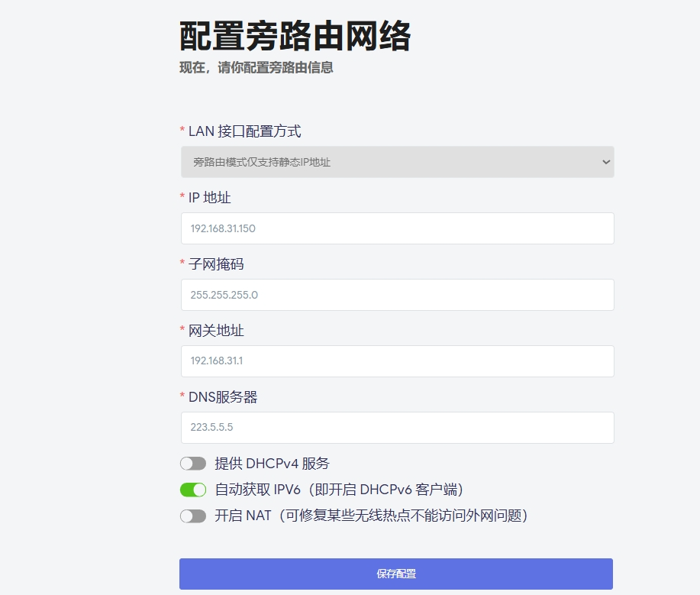Viewport: 700px width, 595px height.
Task: Click the "网关地址" field label
Action: pos(216,331)
